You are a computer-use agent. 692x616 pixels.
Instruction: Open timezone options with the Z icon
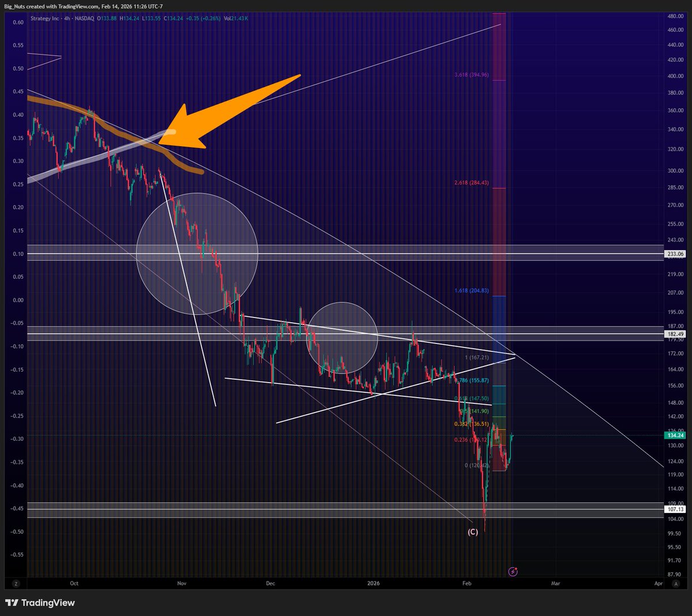pyautogui.click(x=15, y=583)
